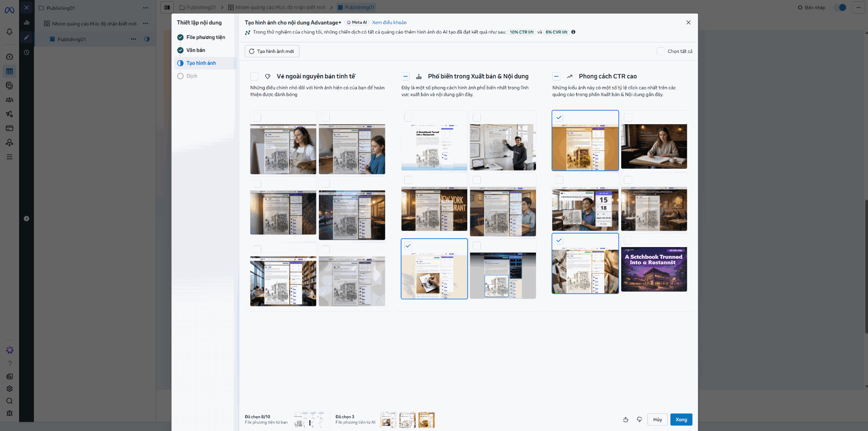Open the settings gear icon in sidebar
The width and height of the screenshot is (868, 431).
coord(10,389)
